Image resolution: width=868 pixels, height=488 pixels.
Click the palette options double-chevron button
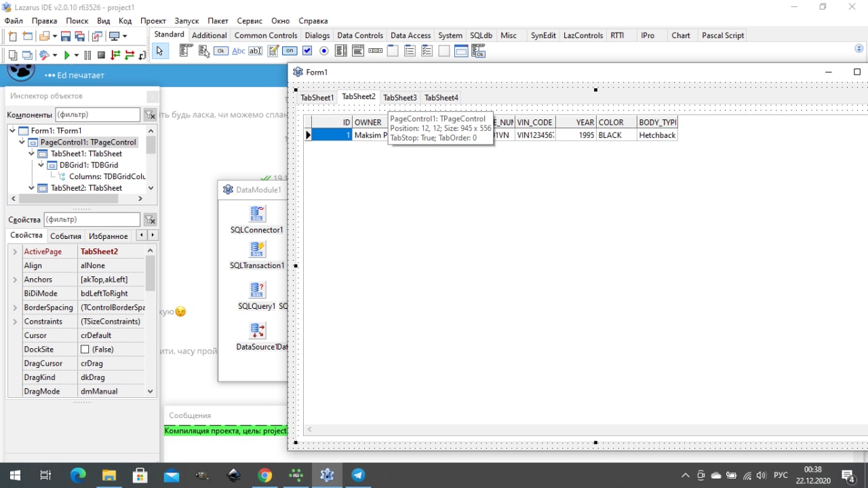pyautogui.click(x=859, y=48)
